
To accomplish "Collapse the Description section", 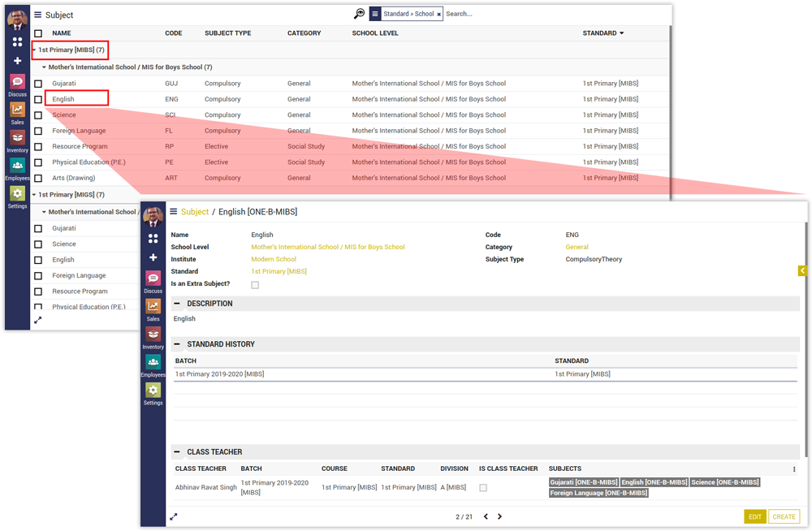I will [177, 304].
